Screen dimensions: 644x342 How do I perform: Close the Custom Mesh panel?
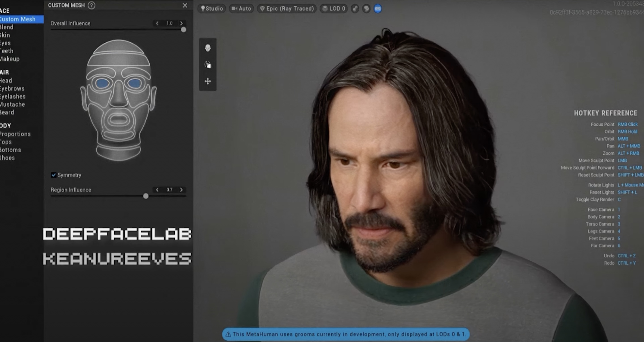(185, 5)
